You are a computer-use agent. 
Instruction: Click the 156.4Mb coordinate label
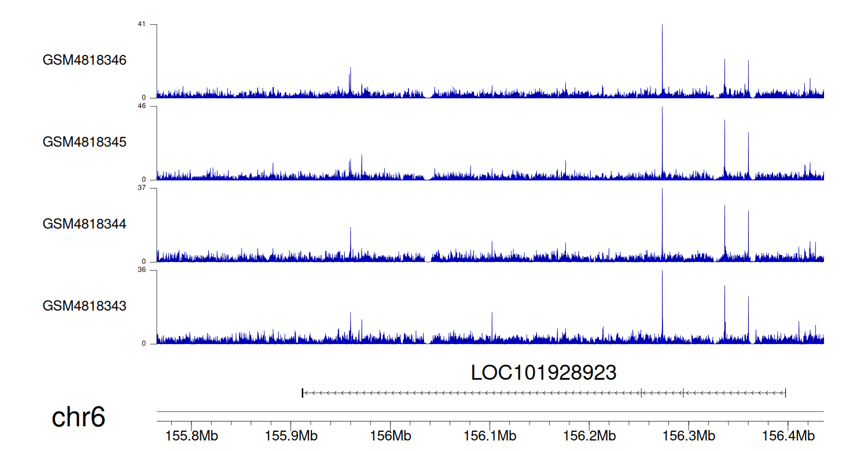pyautogui.click(x=788, y=435)
